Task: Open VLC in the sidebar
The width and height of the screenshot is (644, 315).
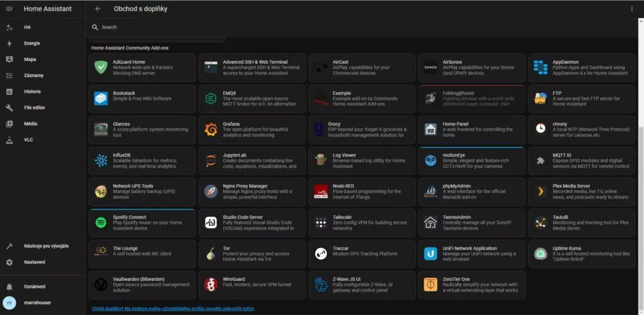Action: pos(43,140)
